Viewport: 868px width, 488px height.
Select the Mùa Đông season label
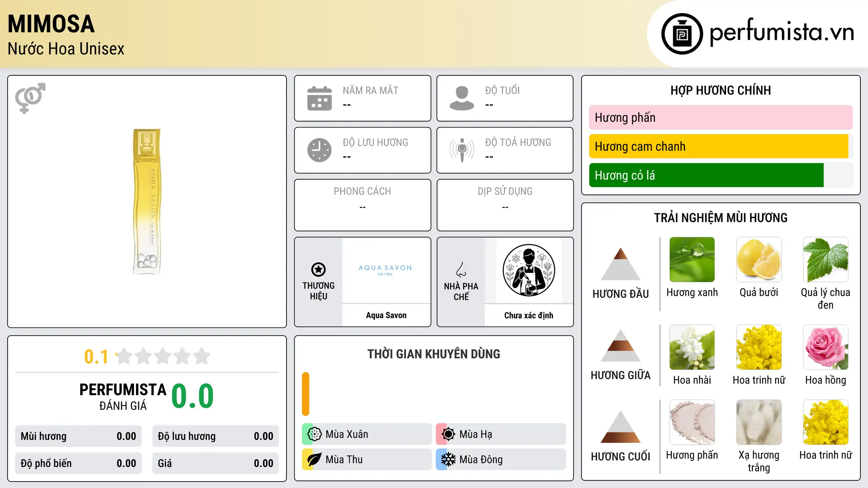[481, 460]
